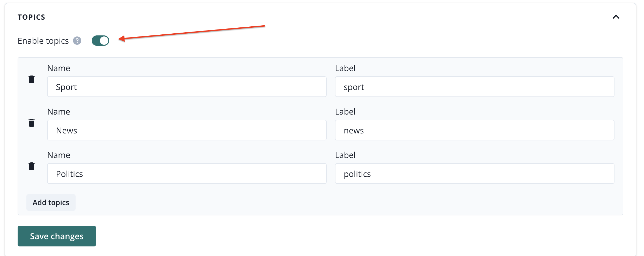Delete the Sport topic row
Screen dimensions: 644x256
click(x=32, y=79)
